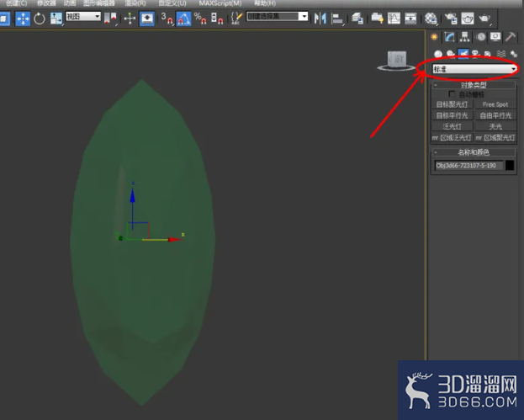Open the Display panel tab
This screenshot has width=524, height=420.
point(495,37)
